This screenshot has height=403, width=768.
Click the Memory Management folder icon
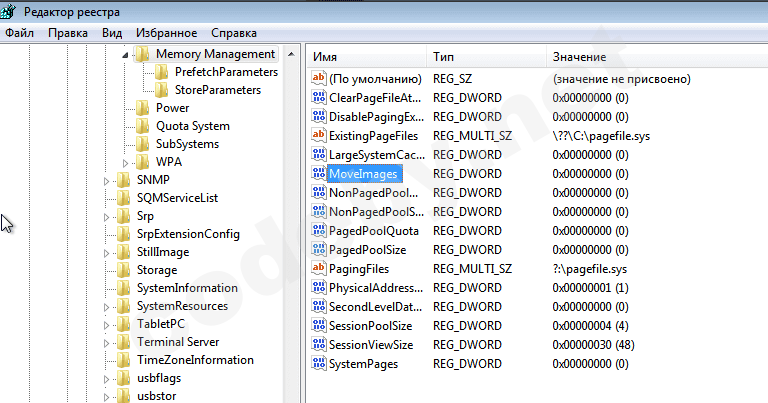coord(143,54)
